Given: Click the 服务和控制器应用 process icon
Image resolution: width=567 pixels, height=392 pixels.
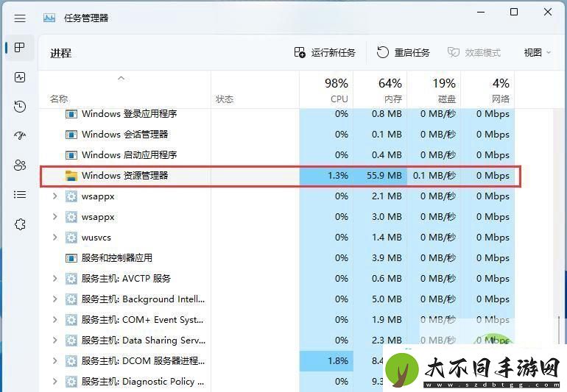Looking at the screenshot, I should 71,258.
